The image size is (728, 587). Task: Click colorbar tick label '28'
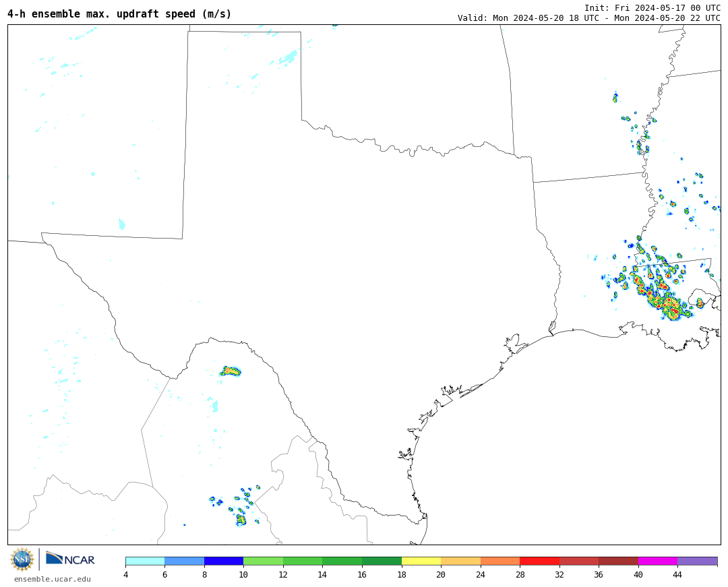coord(520,575)
